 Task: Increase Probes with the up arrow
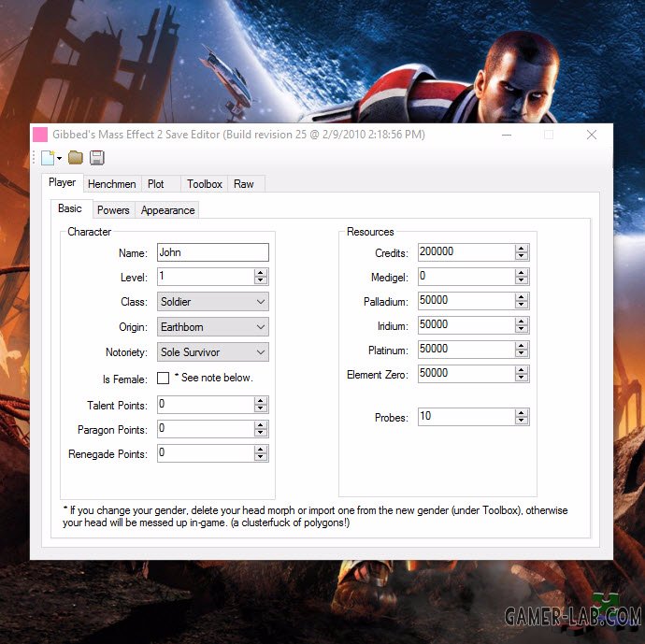pyautogui.click(x=522, y=413)
